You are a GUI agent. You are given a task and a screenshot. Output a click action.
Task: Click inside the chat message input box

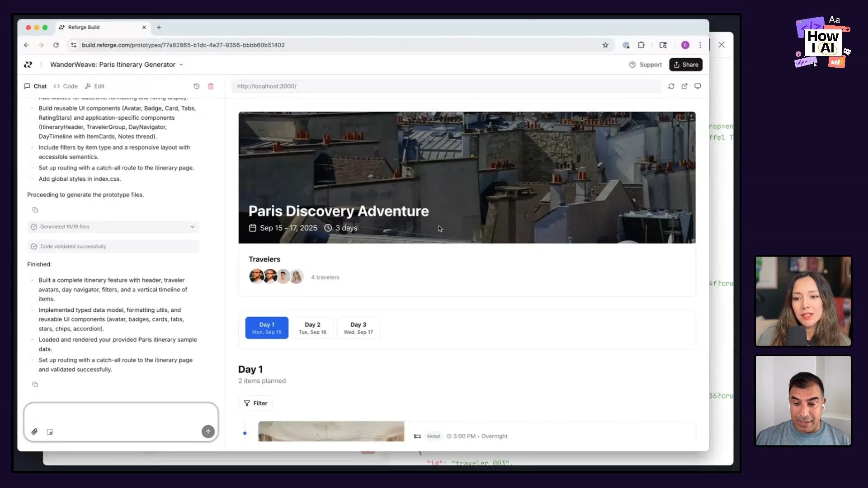[121, 414]
